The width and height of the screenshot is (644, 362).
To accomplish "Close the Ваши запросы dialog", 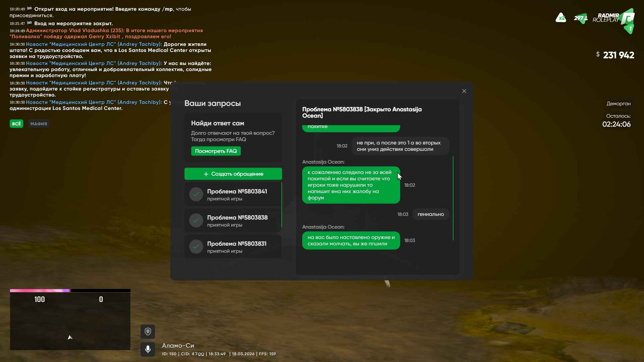I will pyautogui.click(x=464, y=91).
